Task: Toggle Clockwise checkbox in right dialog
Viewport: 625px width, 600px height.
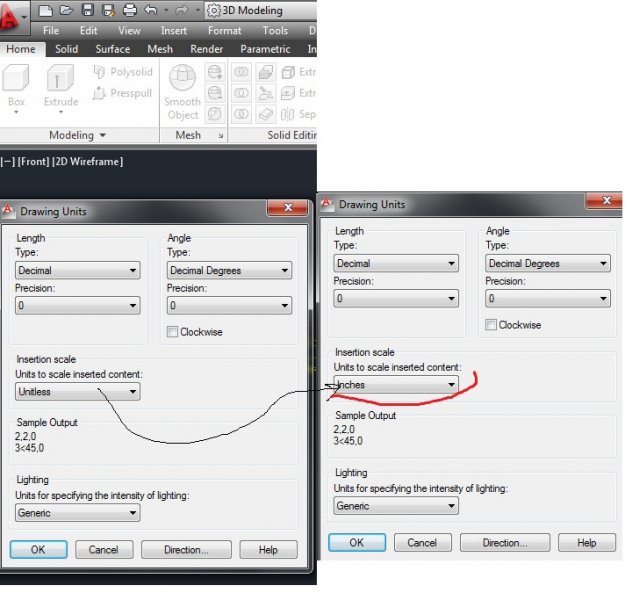Action: pyautogui.click(x=491, y=325)
